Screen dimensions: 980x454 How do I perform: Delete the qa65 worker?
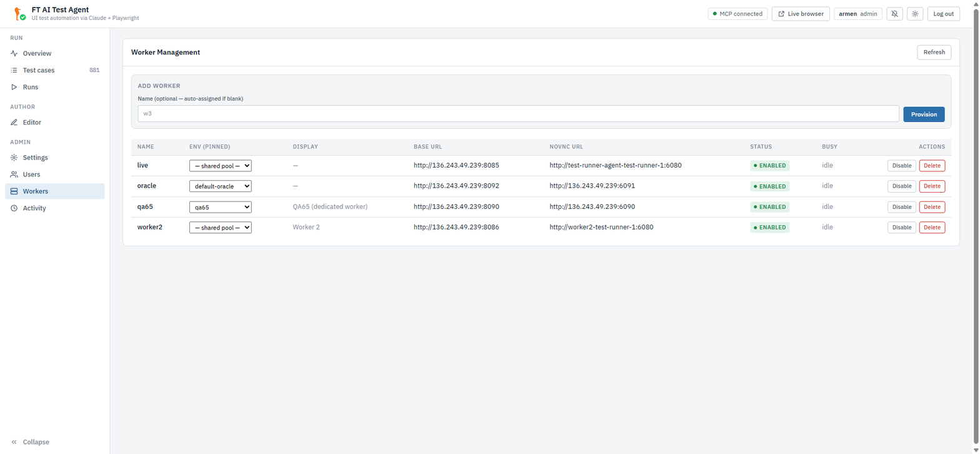(932, 207)
